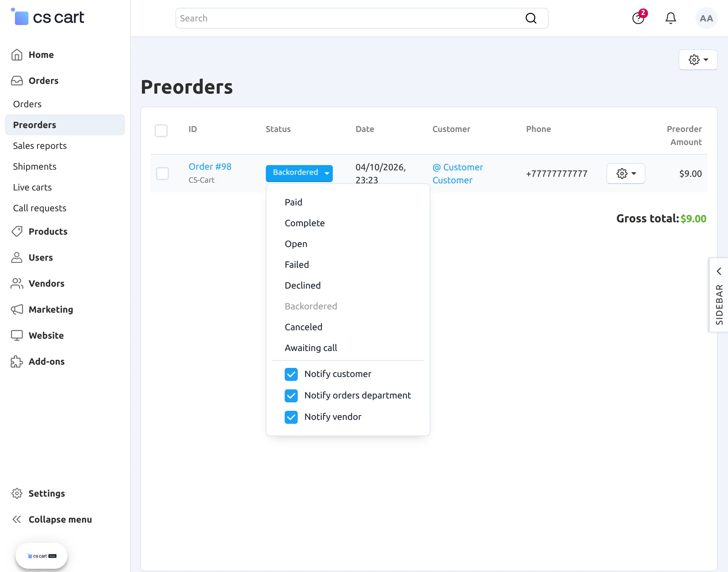
Task: Uncheck Notify orders department checkbox
Action: tap(291, 396)
